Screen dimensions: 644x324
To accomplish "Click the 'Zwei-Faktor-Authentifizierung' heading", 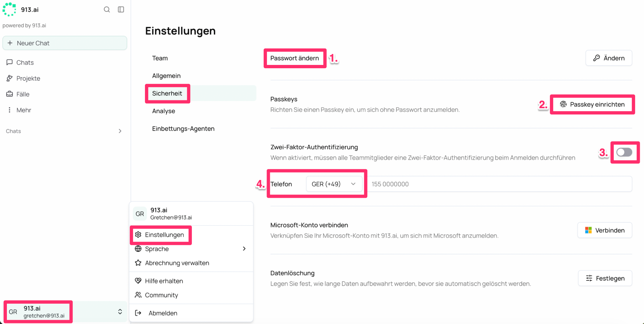I will [314, 147].
